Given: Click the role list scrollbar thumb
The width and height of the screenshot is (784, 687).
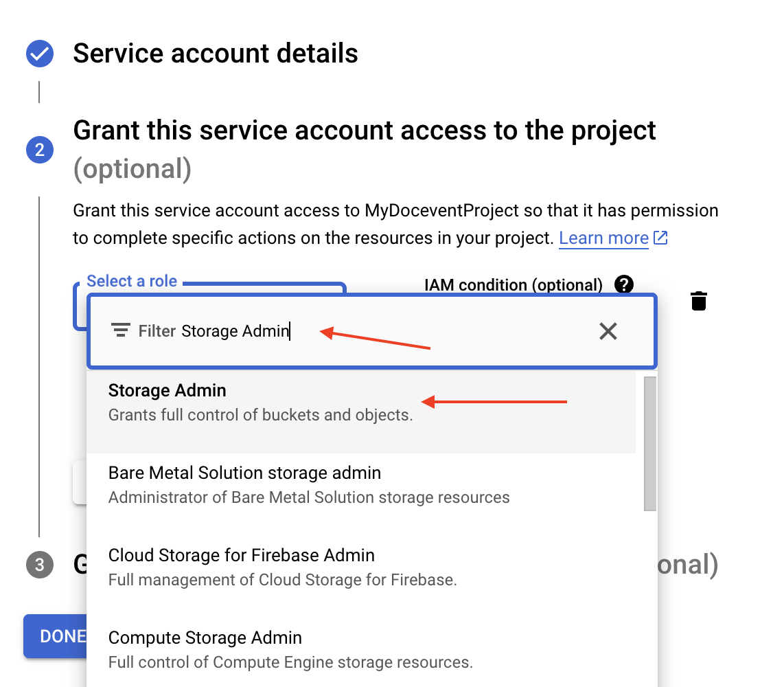Looking at the screenshot, I should click(x=649, y=443).
